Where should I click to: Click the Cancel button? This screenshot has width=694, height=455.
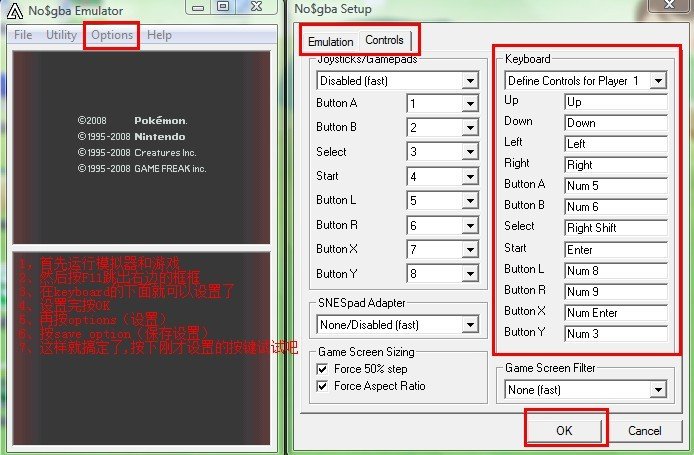pyautogui.click(x=644, y=431)
